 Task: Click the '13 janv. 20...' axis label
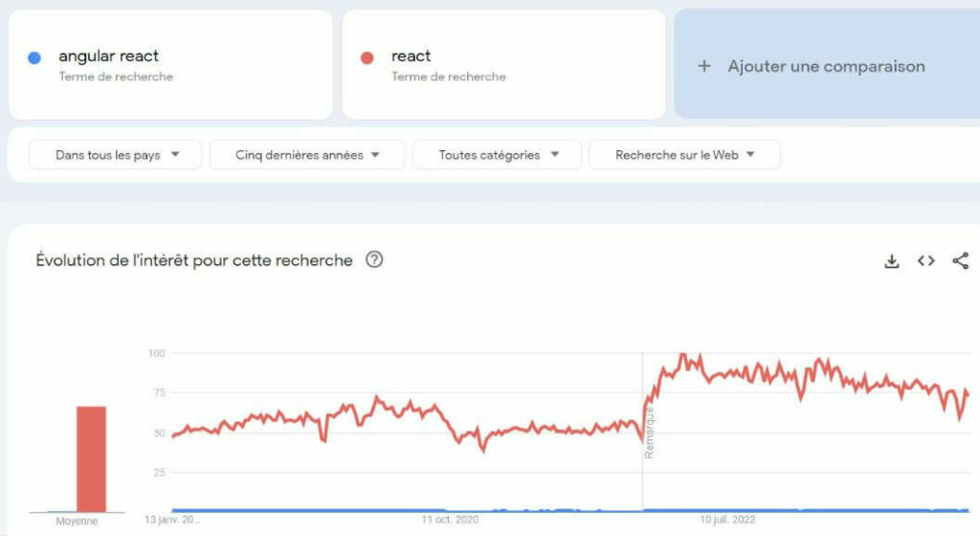[x=172, y=520]
